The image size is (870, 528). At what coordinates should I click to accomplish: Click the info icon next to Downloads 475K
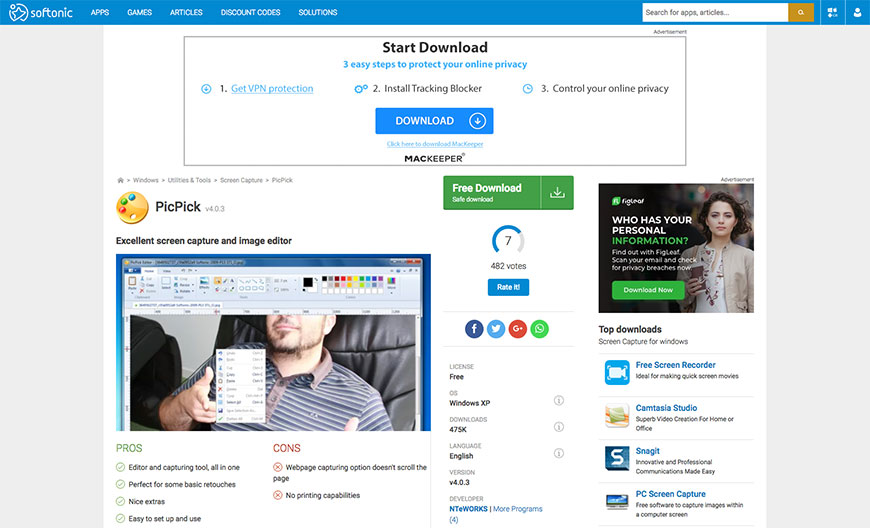pyautogui.click(x=559, y=426)
